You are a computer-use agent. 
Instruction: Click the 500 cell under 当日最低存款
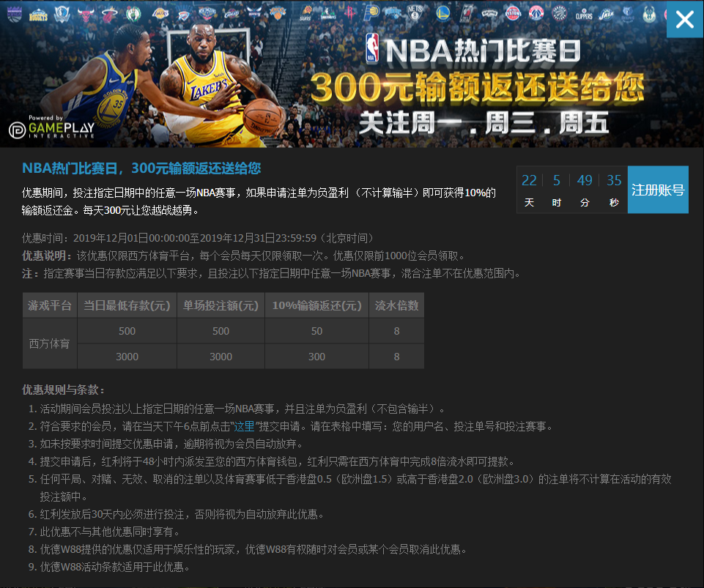127,331
